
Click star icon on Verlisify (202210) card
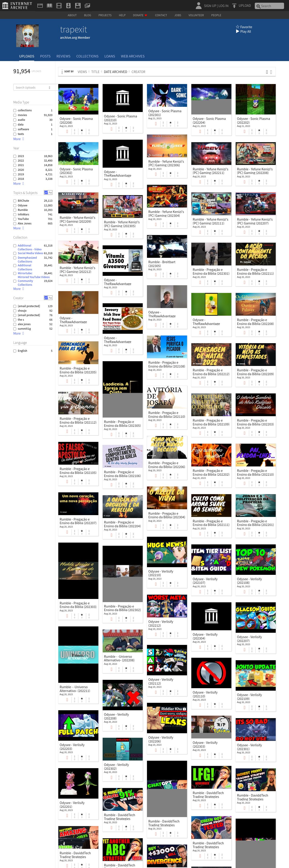170,583
